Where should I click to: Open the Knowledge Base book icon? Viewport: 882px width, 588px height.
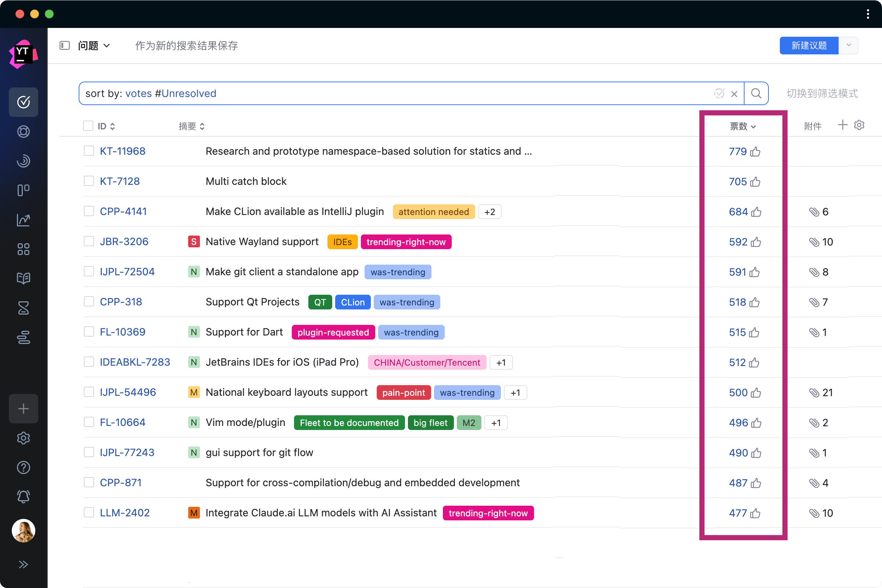[x=23, y=278]
